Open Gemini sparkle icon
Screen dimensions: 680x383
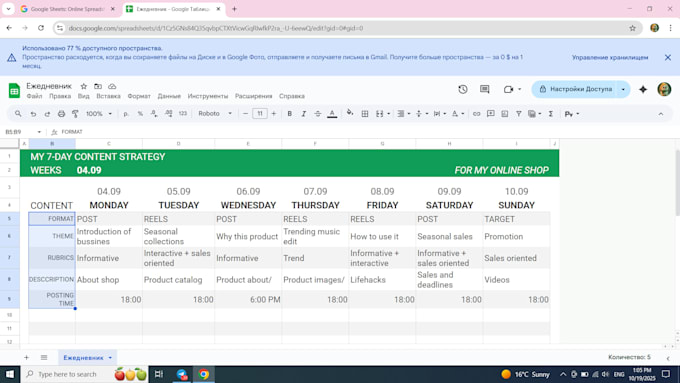pyautogui.click(x=643, y=89)
